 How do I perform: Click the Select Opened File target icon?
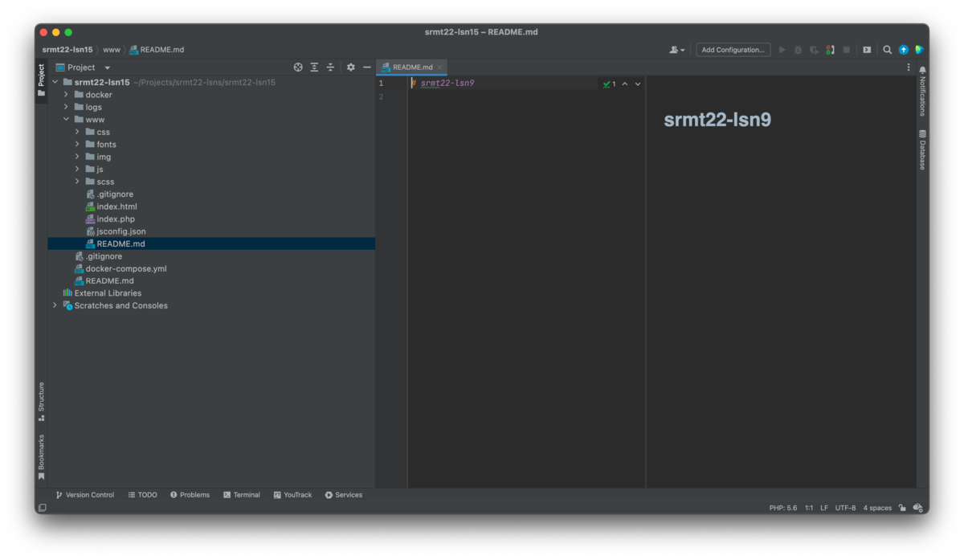[298, 67]
